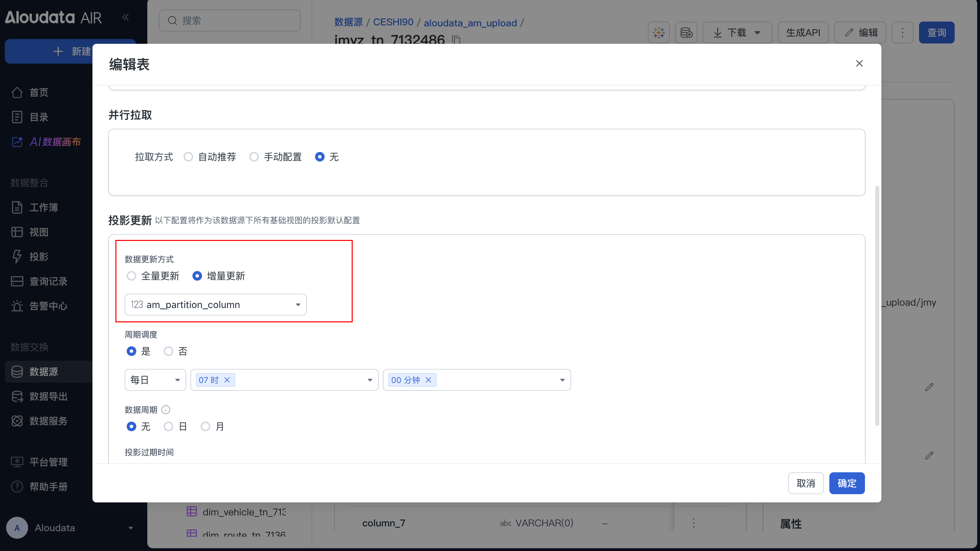Set 数据周期 to 无

[131, 426]
